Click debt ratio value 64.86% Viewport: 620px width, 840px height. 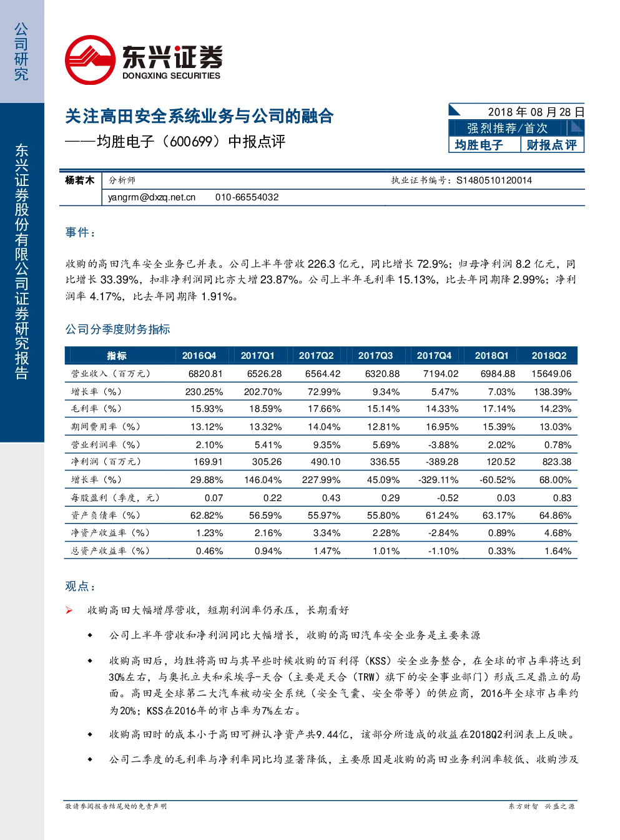pos(555,515)
